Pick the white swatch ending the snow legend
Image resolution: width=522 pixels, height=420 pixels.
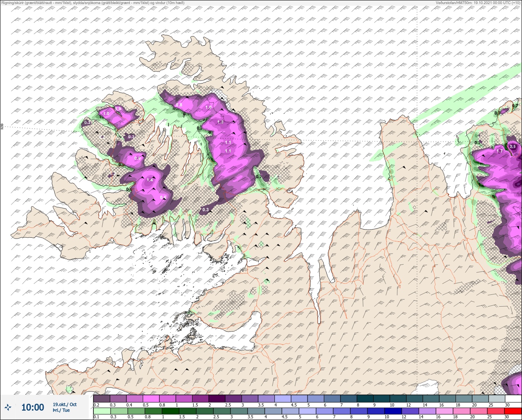click(x=513, y=398)
